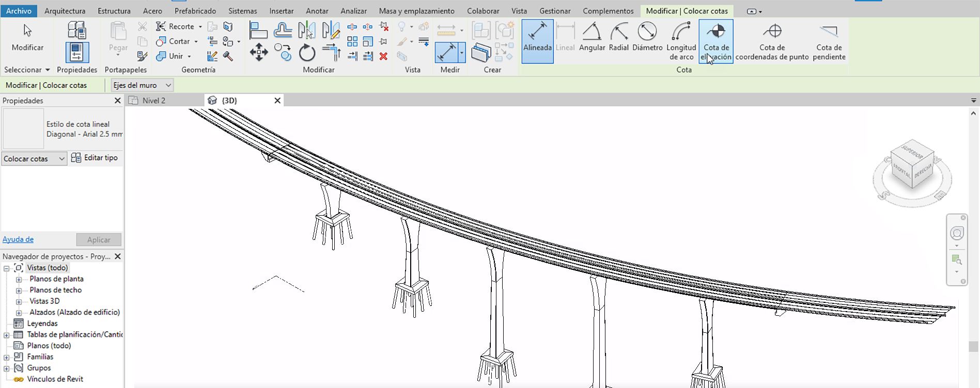Expand the Vistas 3D node
The image size is (980, 388).
click(19, 302)
